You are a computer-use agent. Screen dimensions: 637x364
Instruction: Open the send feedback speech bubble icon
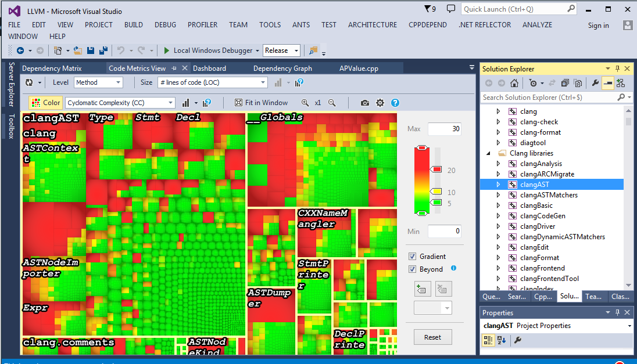coord(451,9)
